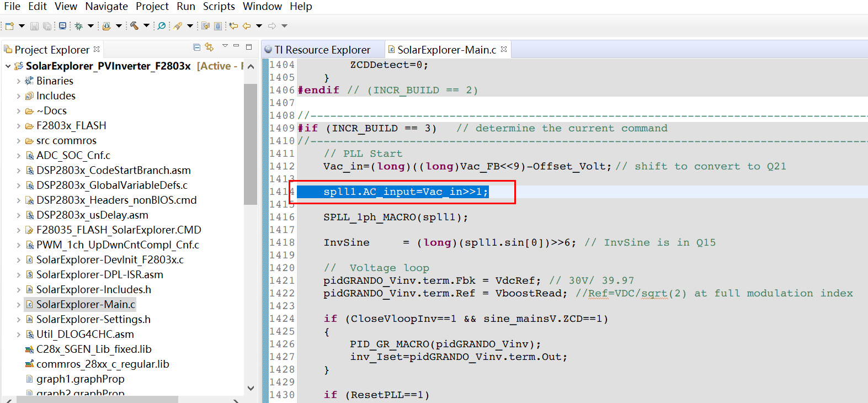Go to last edit location icon
This screenshot has height=403, width=868.
coord(233,26)
